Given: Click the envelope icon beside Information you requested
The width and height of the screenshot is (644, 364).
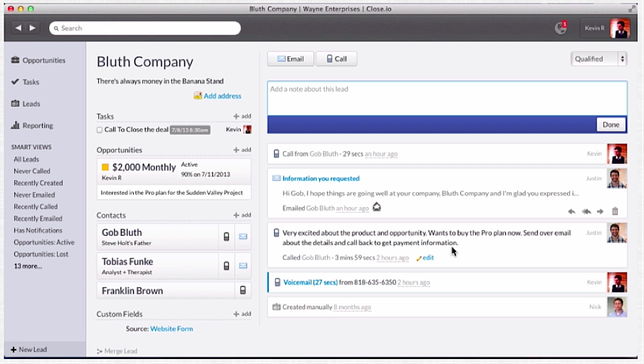Looking at the screenshot, I should point(276,178).
